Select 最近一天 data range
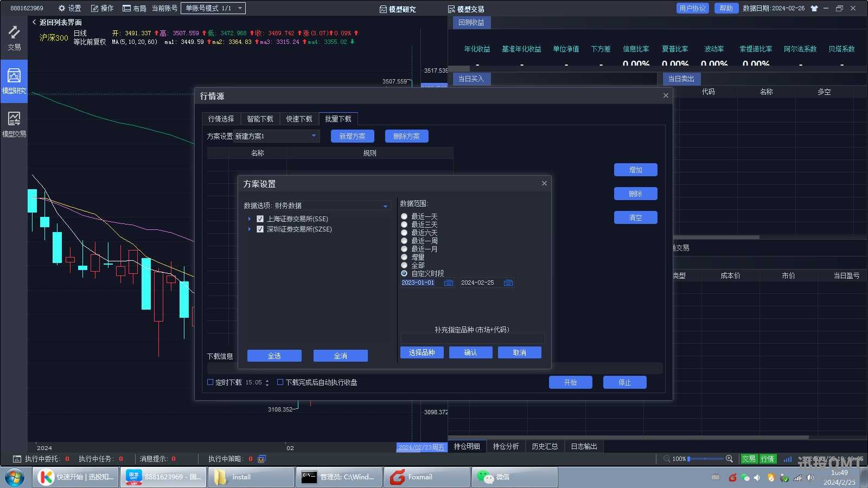This screenshot has height=488, width=868. coord(404,216)
